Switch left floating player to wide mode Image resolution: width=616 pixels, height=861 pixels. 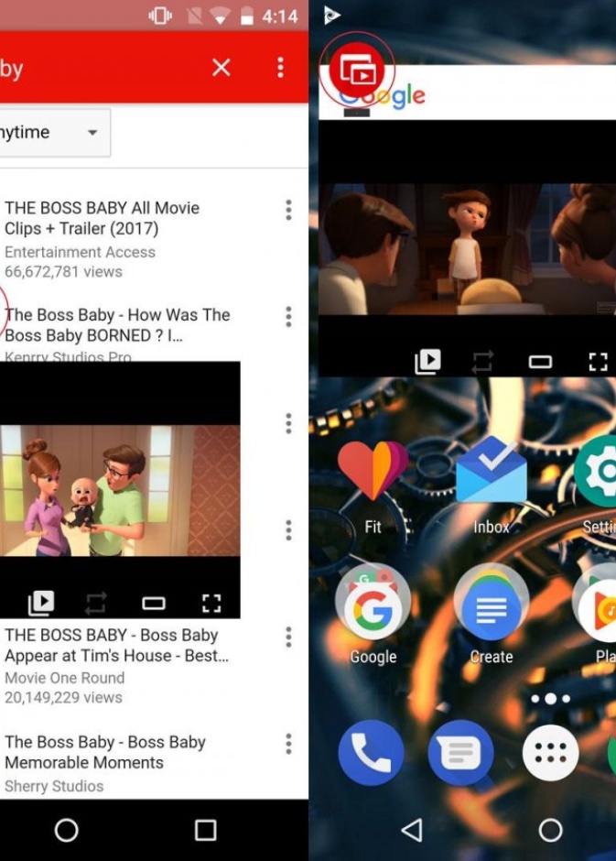154,604
